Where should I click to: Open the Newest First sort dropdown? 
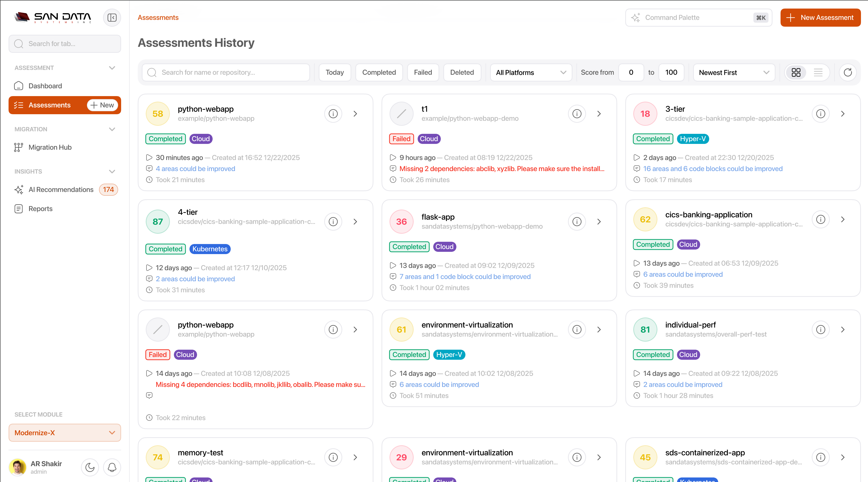[734, 72]
